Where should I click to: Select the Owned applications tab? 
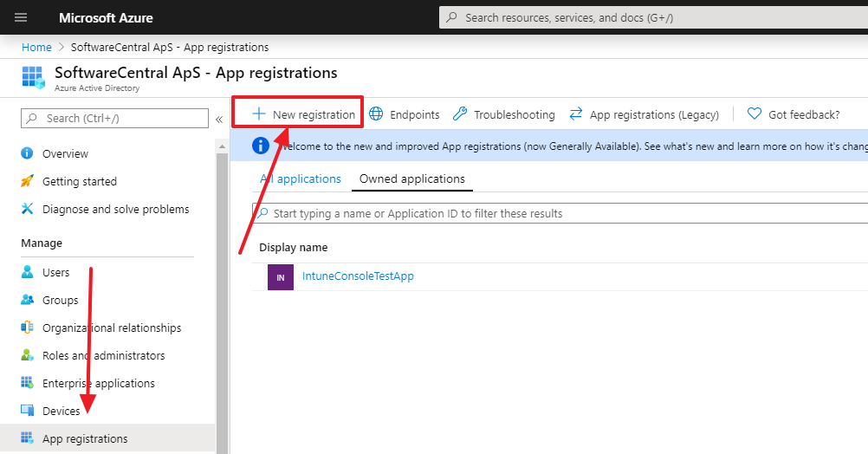411,178
